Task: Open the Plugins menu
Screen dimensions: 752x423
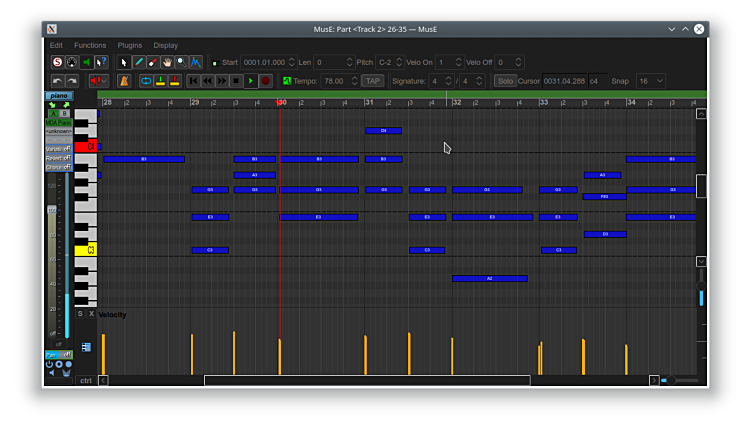Action: point(130,45)
